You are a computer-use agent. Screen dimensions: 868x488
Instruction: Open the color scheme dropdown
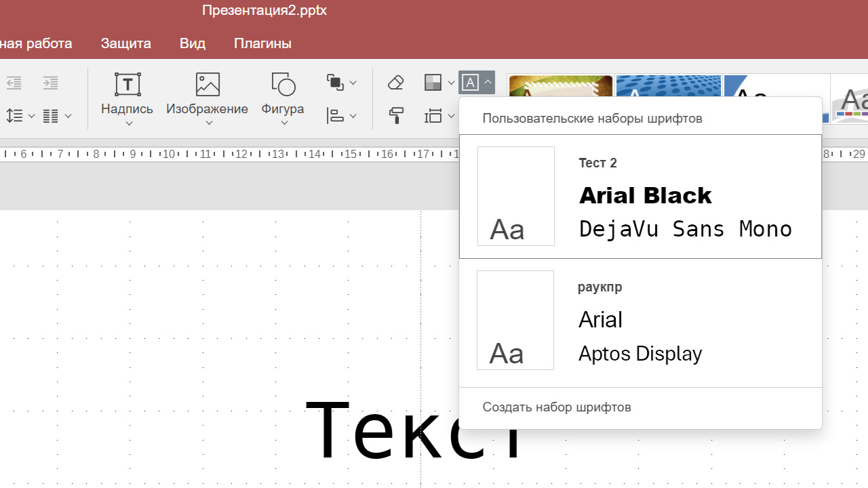pos(439,83)
